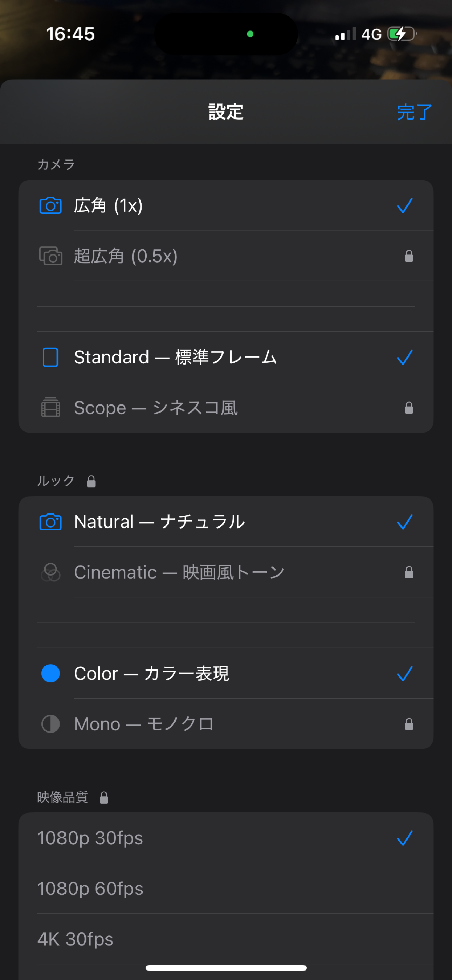
Task: Tap the home indicator bar at bottom
Action: click(x=226, y=968)
